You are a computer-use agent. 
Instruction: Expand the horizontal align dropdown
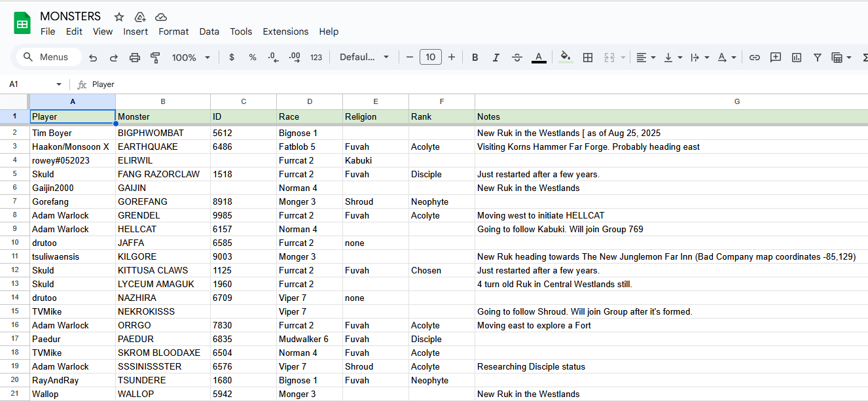click(x=645, y=58)
